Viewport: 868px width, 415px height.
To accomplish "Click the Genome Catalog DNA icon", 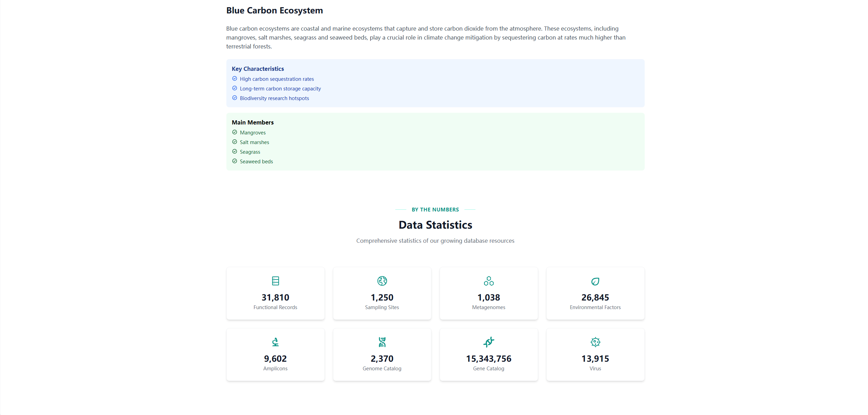I will (382, 342).
